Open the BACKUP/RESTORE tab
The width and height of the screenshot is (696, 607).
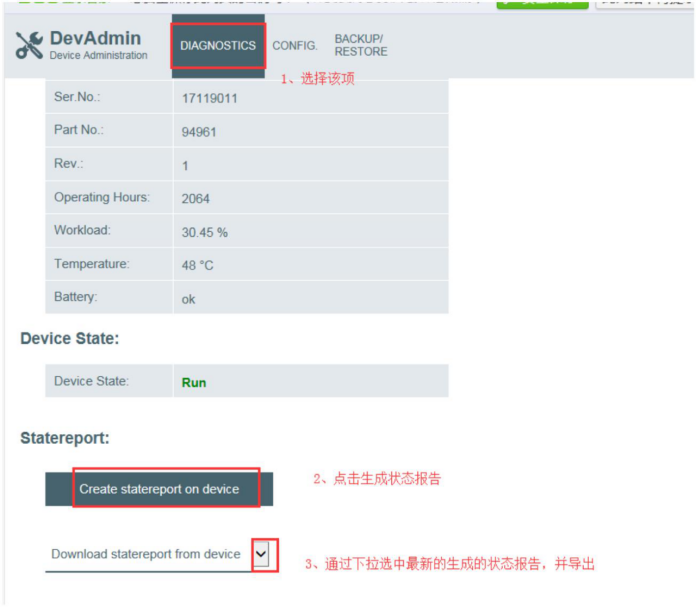[361, 45]
